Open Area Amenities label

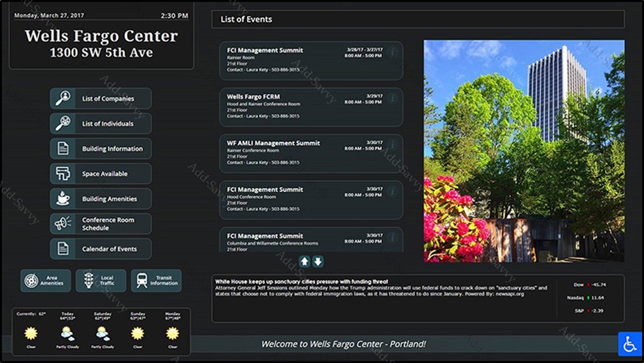point(52,281)
